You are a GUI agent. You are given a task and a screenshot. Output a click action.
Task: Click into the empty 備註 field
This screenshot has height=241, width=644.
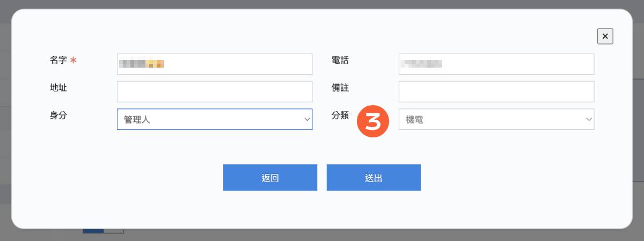point(496,92)
